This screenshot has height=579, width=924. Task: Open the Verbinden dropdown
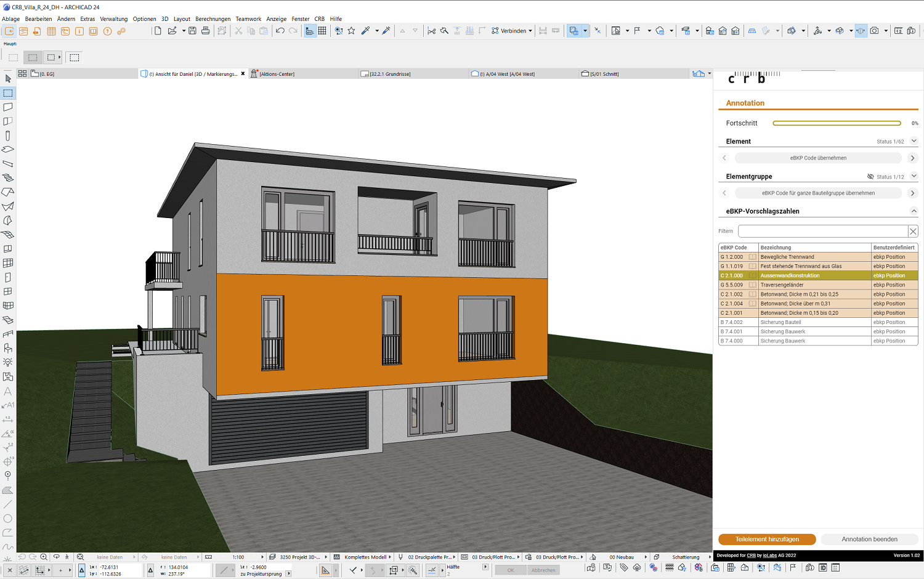(512, 31)
